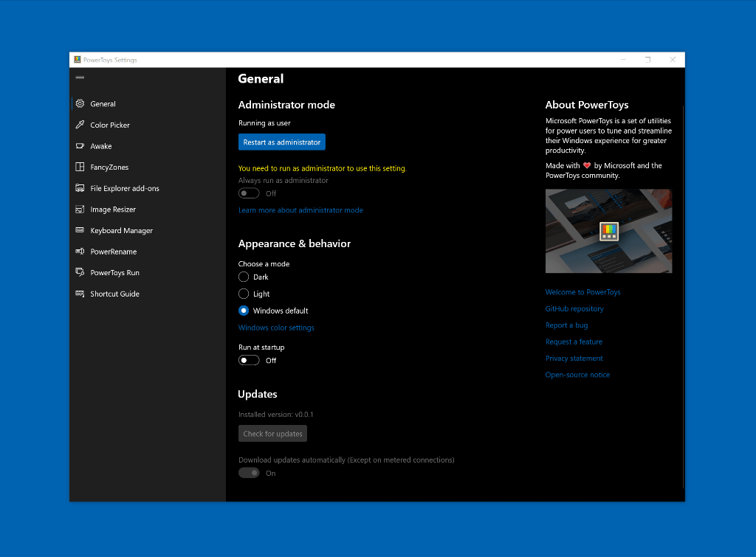Viewport: 756px width, 557px height.
Task: Click the PowerToys app icon in title bar
Action: click(78, 60)
